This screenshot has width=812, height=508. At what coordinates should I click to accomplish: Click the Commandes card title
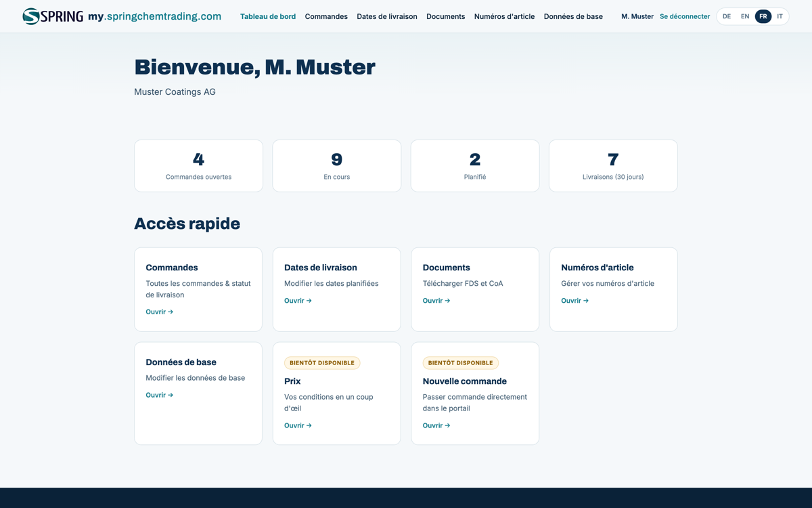(x=172, y=268)
